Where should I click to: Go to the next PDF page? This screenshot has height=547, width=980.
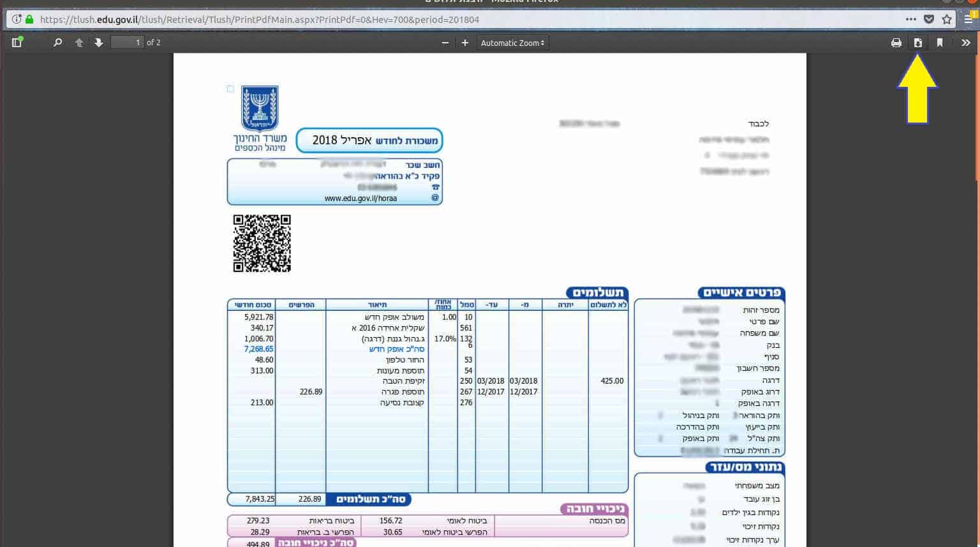(x=99, y=43)
